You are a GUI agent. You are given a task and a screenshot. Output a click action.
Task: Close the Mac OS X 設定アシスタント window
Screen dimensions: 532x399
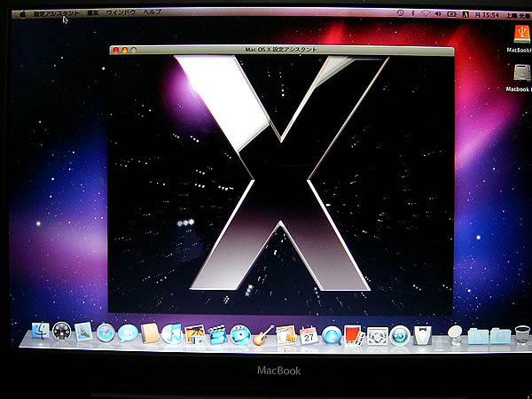pos(116,51)
